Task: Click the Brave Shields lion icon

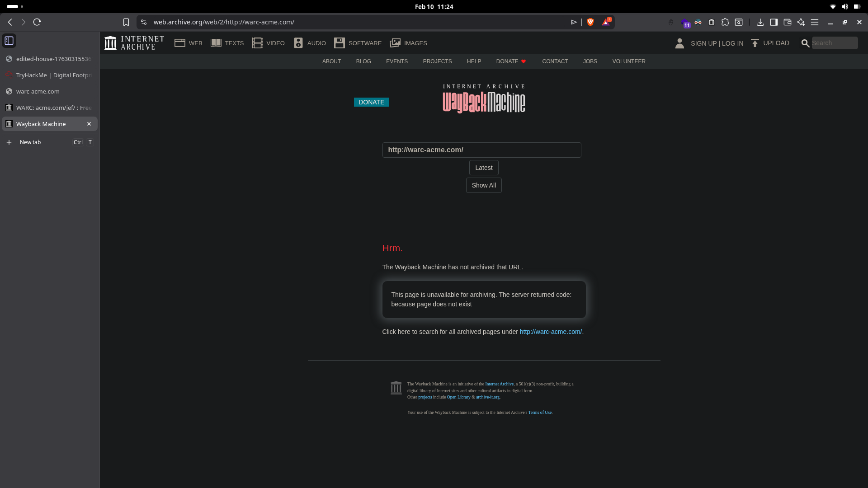Action: click(x=590, y=22)
